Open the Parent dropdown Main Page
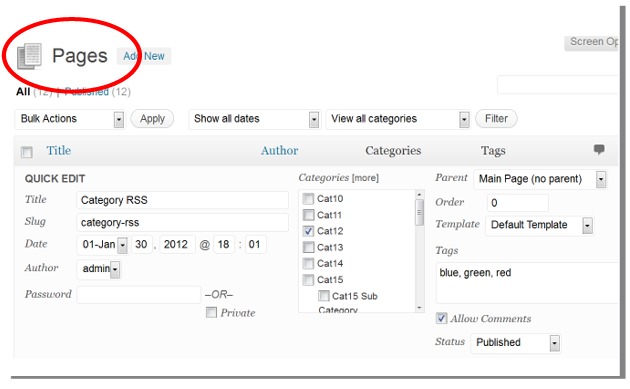The height and width of the screenshot is (389, 630). 540,179
